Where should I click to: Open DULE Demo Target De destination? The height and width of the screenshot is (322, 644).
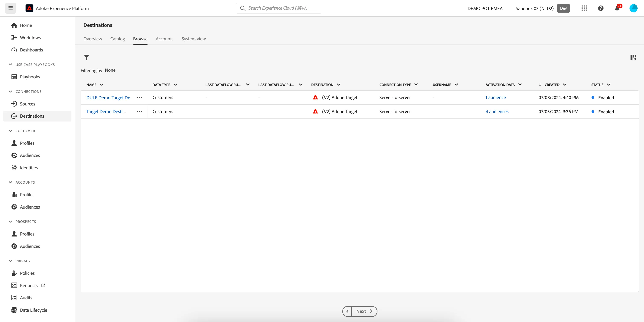(108, 98)
